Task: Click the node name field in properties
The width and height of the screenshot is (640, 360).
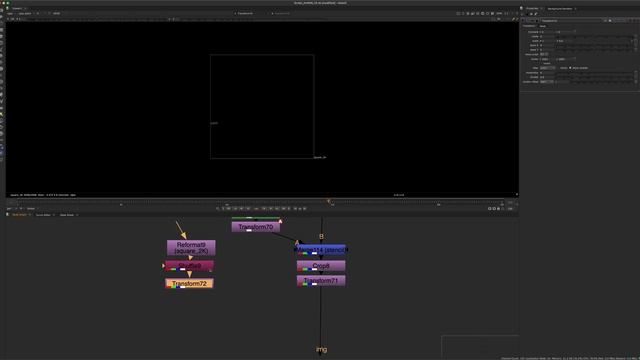Action: 571,20
